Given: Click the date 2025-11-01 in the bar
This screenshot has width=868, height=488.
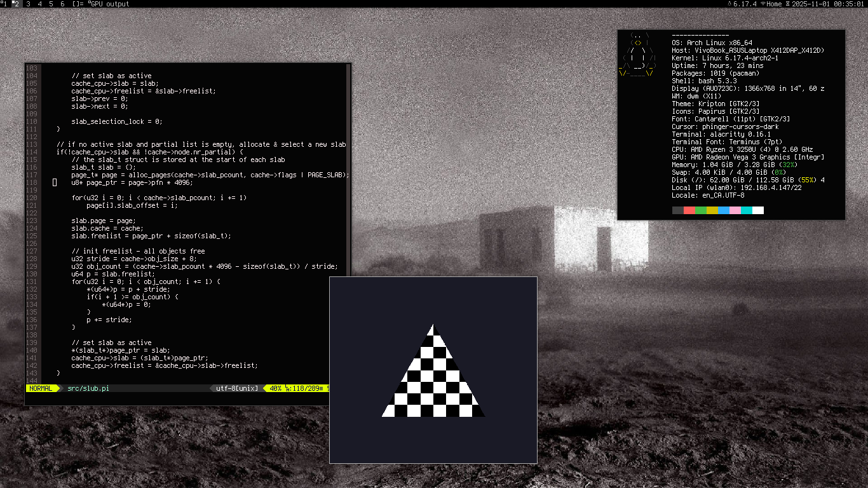Looking at the screenshot, I should 810,4.
